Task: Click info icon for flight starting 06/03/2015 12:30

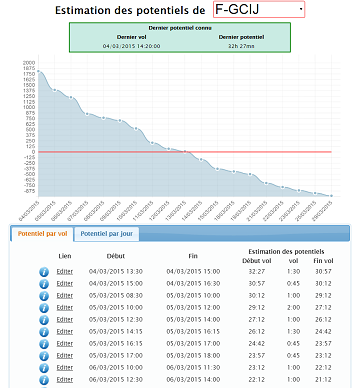Action: coord(44,380)
